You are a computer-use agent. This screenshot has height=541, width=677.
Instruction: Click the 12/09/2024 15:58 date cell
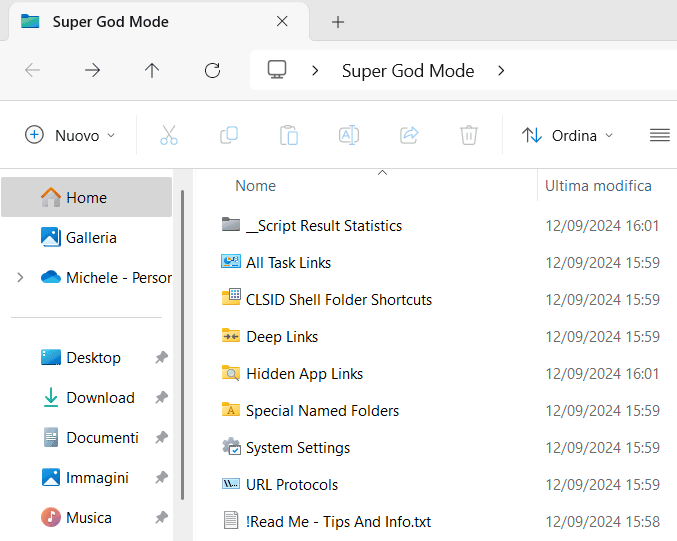pos(603,522)
